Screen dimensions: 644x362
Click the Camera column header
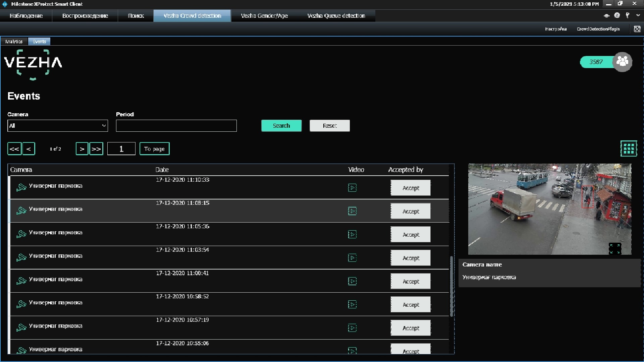point(21,170)
